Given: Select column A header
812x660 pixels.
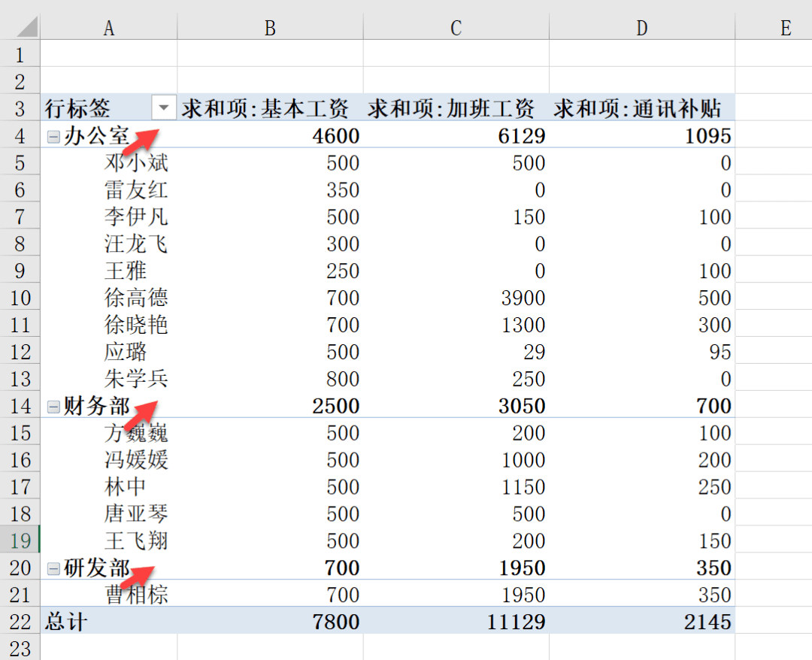Looking at the screenshot, I should tap(109, 27).
